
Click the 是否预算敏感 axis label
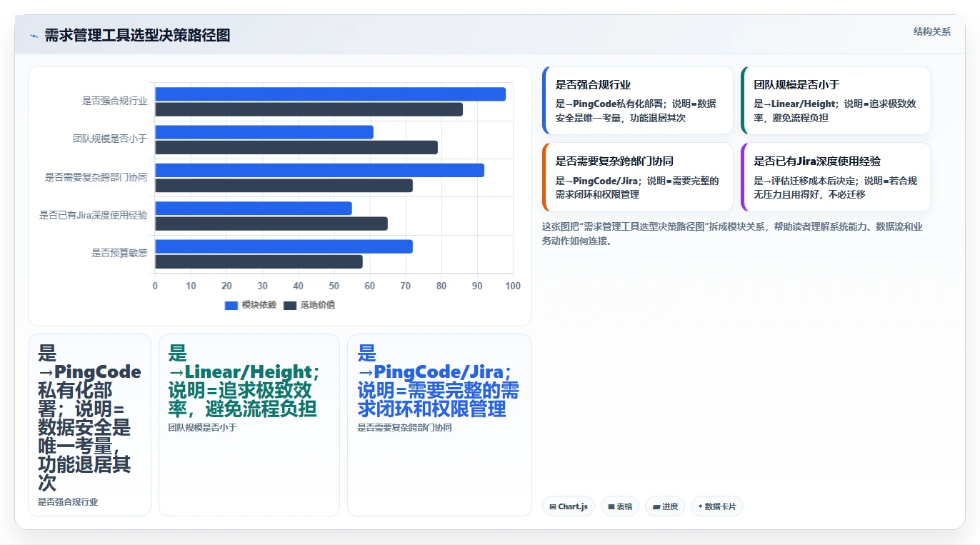coord(119,253)
